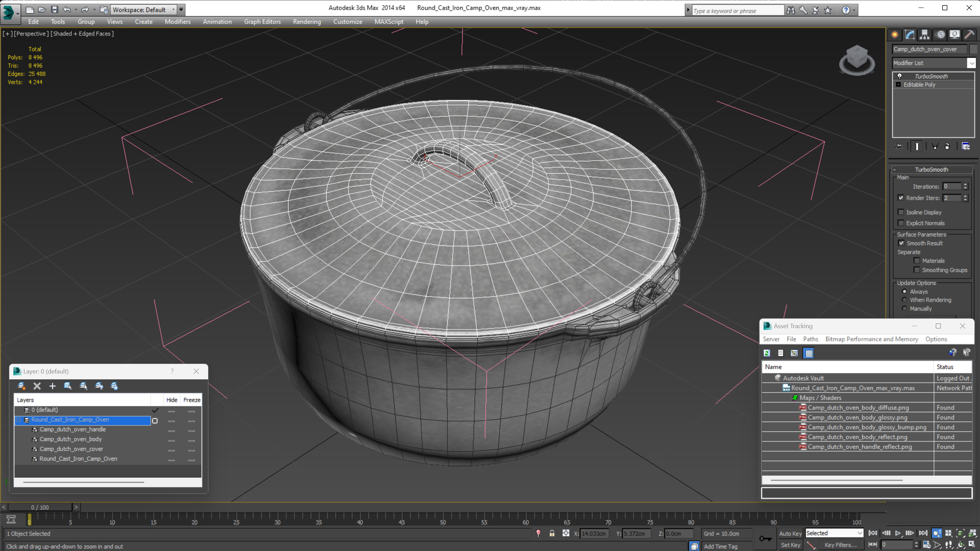Toggle the selection lock padlock icon
This screenshot has width=980, height=551.
pyautogui.click(x=552, y=533)
